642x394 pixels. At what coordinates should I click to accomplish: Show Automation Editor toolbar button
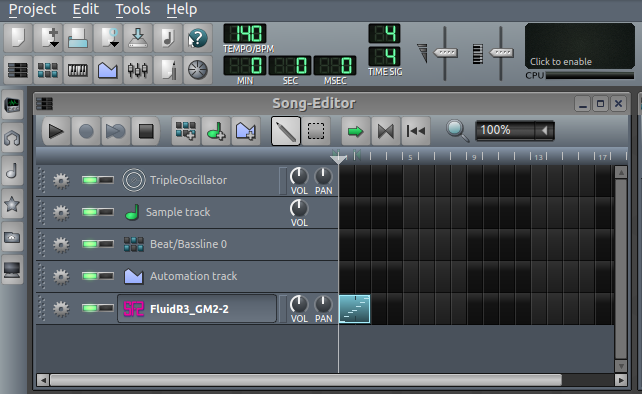pos(108,70)
